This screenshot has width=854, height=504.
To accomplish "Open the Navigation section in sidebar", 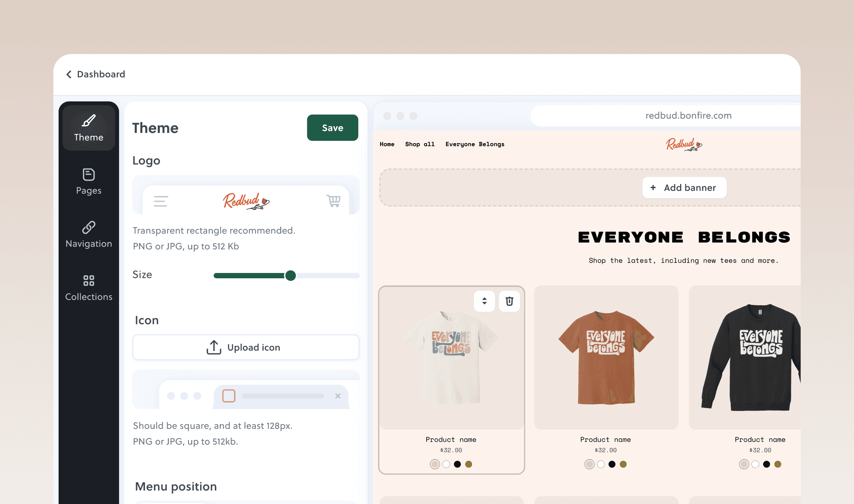I will pos(89,235).
